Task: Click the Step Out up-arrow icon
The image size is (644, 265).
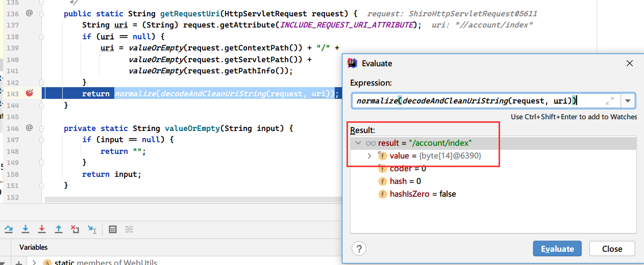Action: click(59, 229)
